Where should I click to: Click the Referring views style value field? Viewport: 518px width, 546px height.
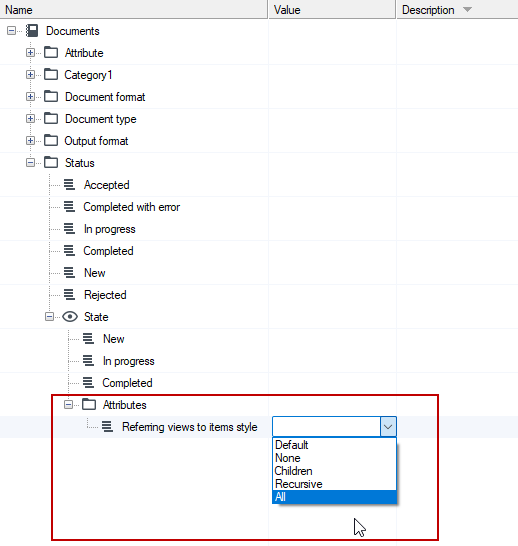tap(327, 427)
